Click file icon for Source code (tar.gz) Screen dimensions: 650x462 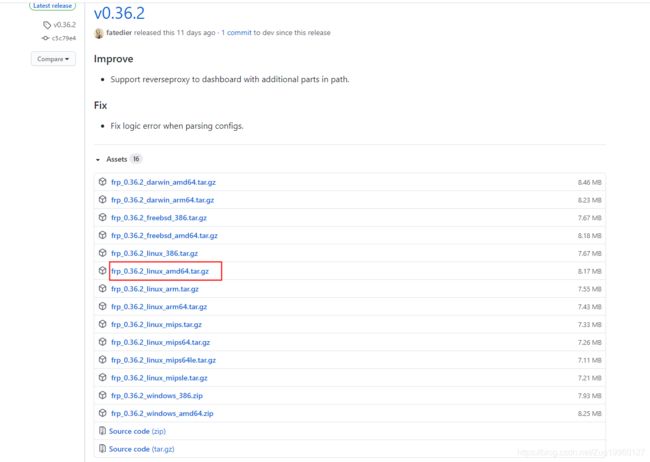coord(102,449)
